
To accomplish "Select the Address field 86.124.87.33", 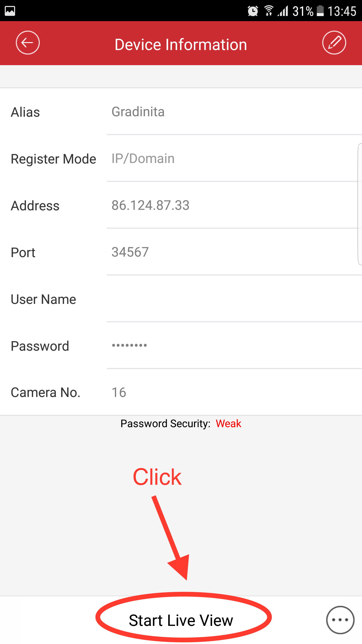I will pos(234,205).
